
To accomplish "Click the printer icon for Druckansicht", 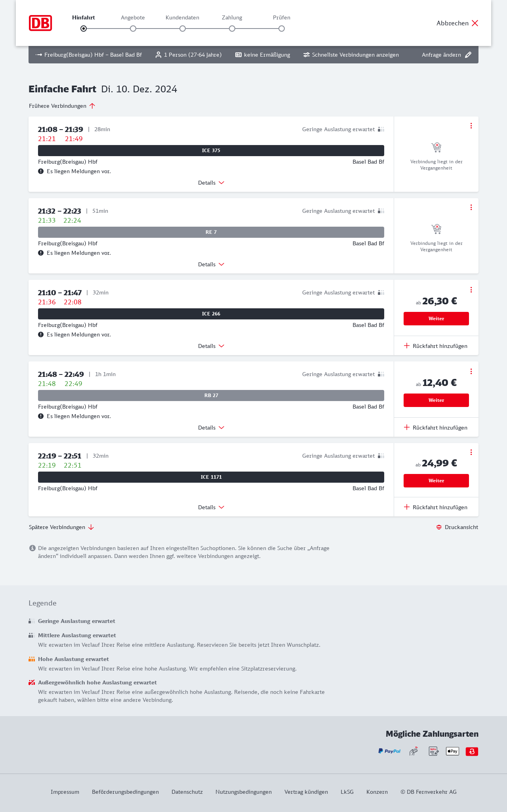I will tap(439, 527).
